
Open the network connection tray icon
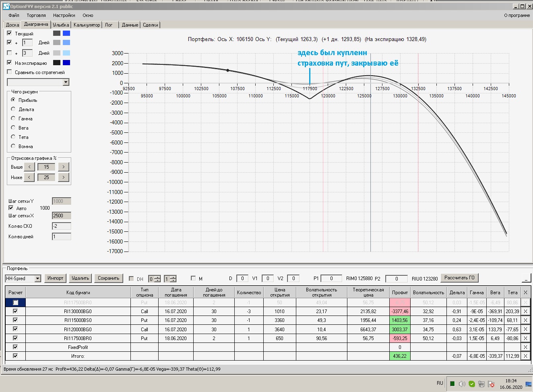481,384
